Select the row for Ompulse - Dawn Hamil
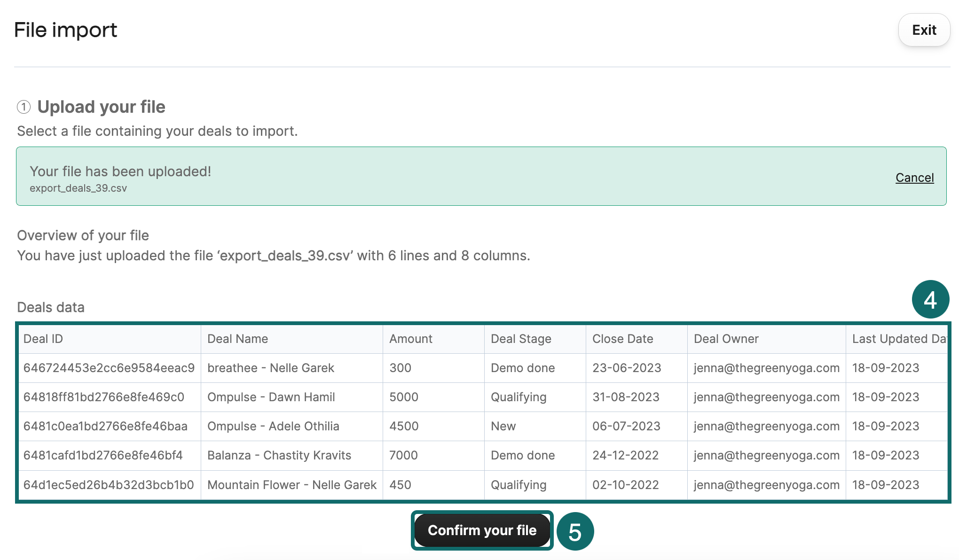The image size is (959, 560). (x=271, y=397)
